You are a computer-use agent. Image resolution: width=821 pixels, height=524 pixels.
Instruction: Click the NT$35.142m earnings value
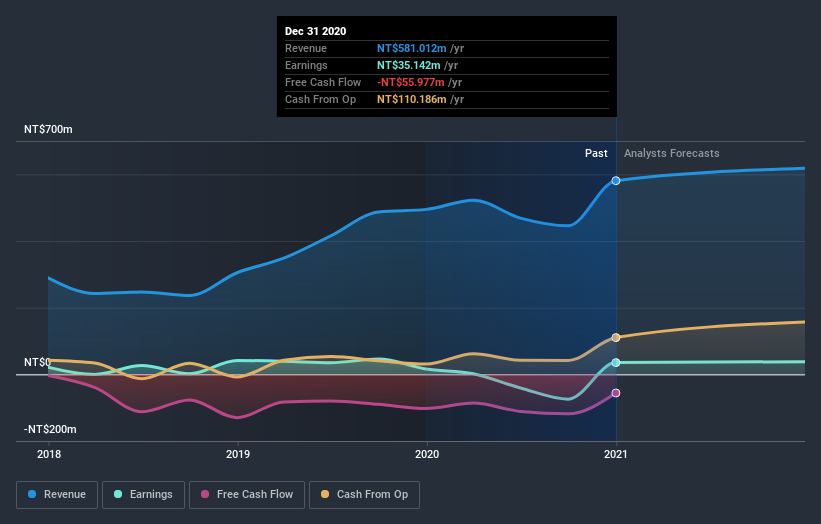pos(408,65)
